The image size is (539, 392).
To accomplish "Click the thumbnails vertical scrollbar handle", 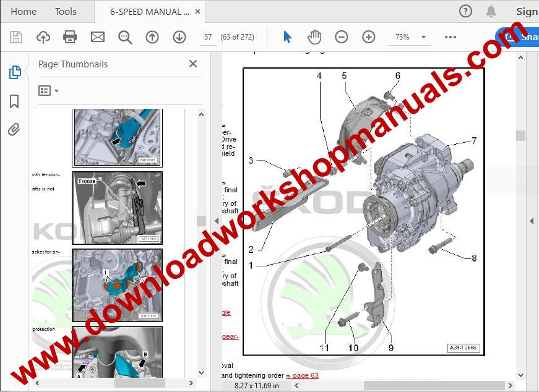I will [202, 221].
